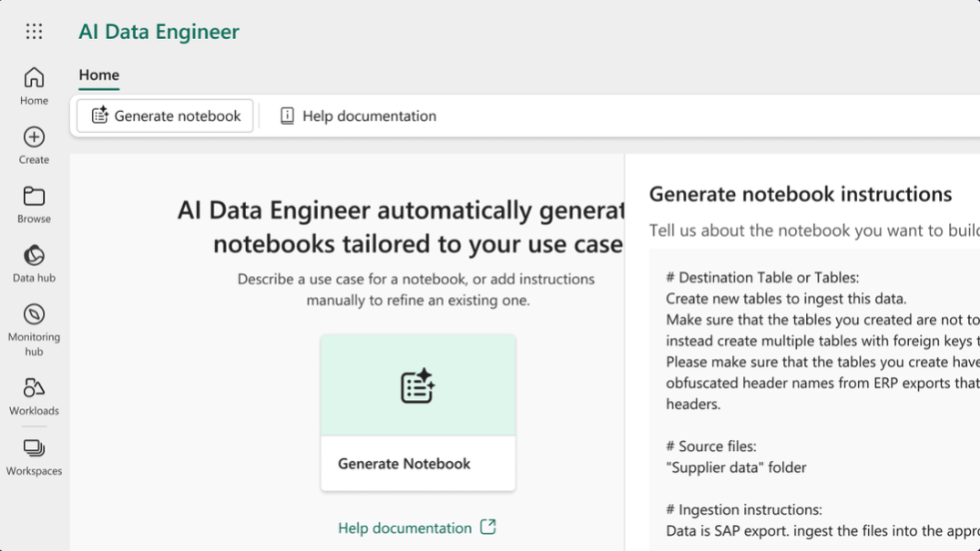Click Generate notebook in the toolbar
980x551 pixels.
(166, 116)
